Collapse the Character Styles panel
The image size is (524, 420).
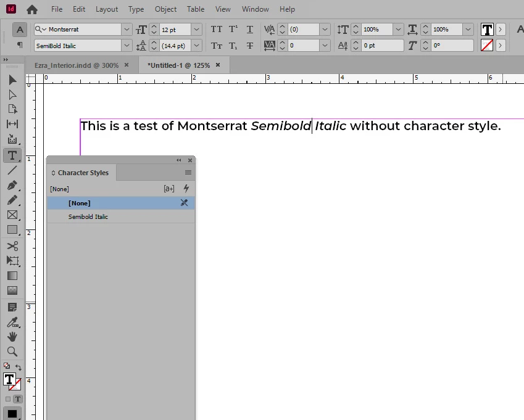point(179,160)
